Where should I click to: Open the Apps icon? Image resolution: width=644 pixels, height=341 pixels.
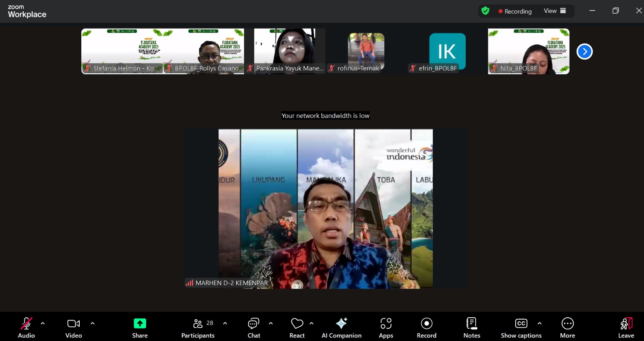tap(386, 323)
